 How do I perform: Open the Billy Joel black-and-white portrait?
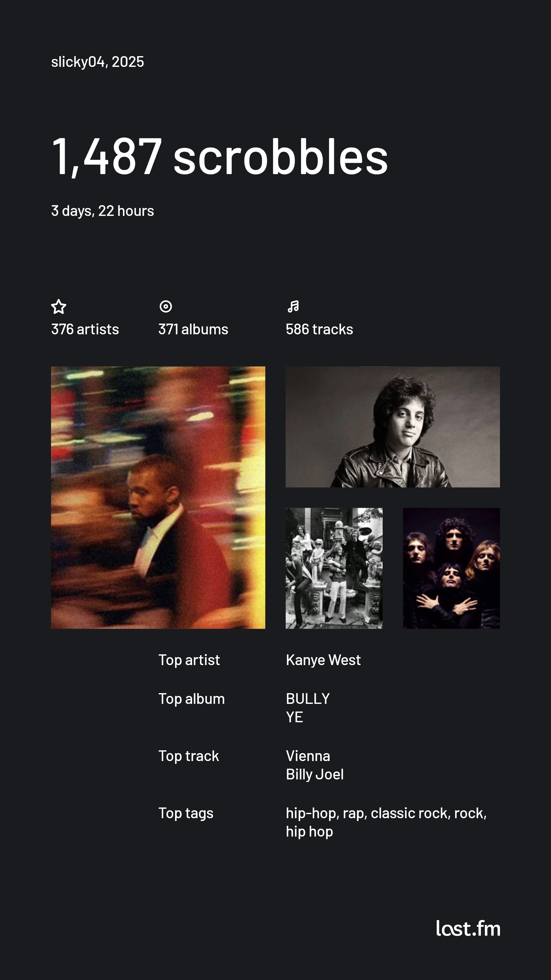click(x=393, y=427)
